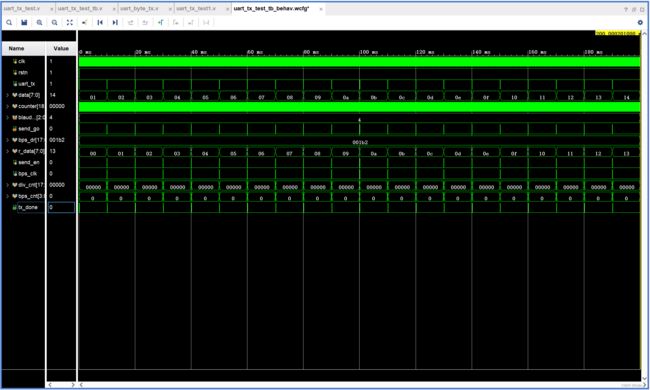The height and width of the screenshot is (390, 650).
Task: Select the rstn signal row
Action: click(24, 73)
